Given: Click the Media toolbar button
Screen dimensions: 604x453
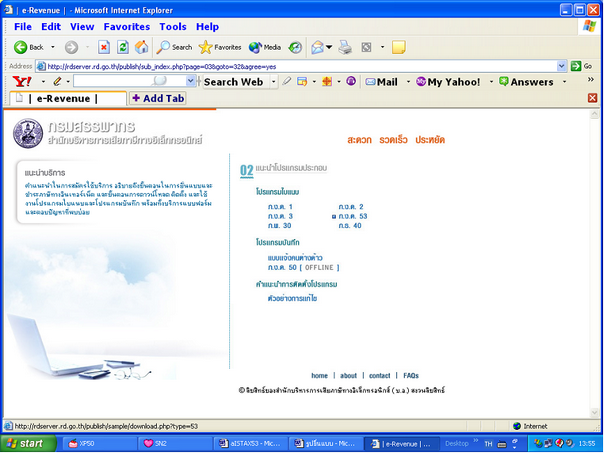Looking at the screenshot, I should coord(265,47).
